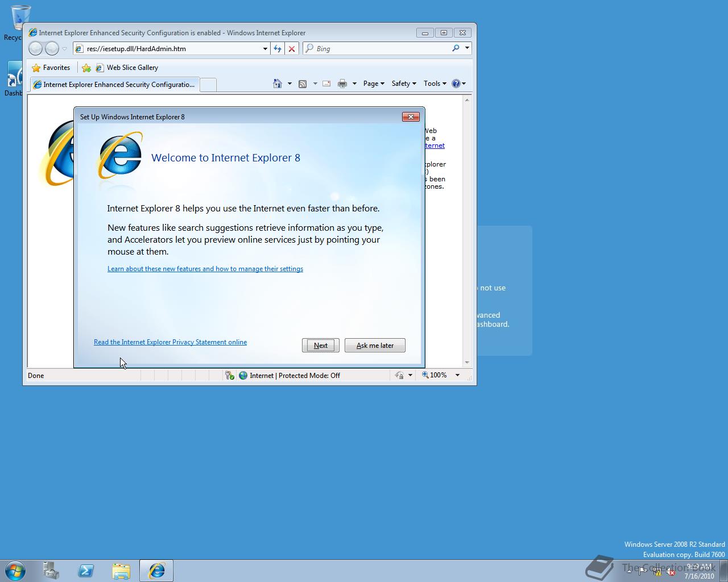Open the Help question mark menu
The height and width of the screenshot is (582, 728).
tap(458, 84)
